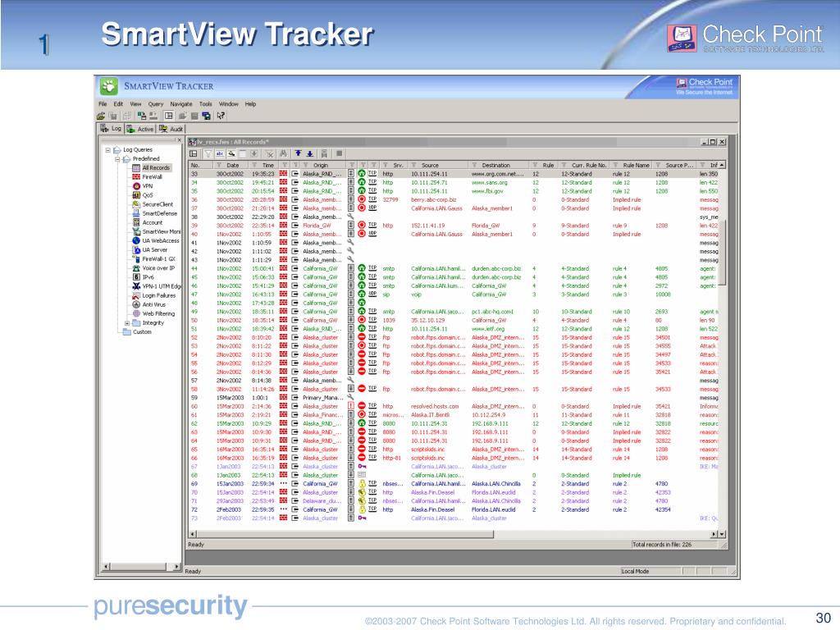Open the Navigate menu
The height and width of the screenshot is (630, 840).
click(x=181, y=104)
